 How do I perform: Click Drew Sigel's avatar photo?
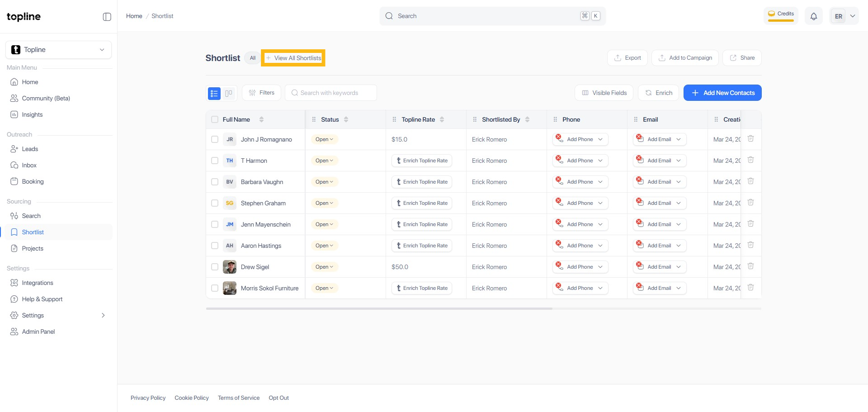point(230,267)
